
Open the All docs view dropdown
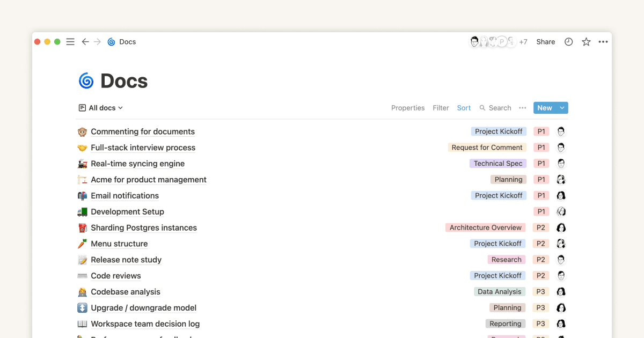[101, 108]
